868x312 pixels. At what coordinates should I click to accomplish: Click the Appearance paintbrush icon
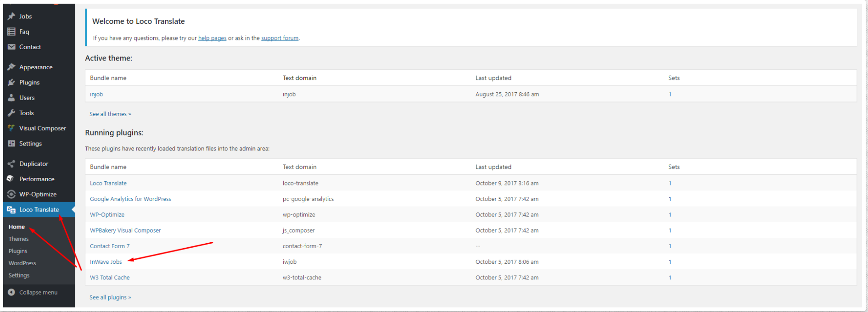click(x=11, y=67)
